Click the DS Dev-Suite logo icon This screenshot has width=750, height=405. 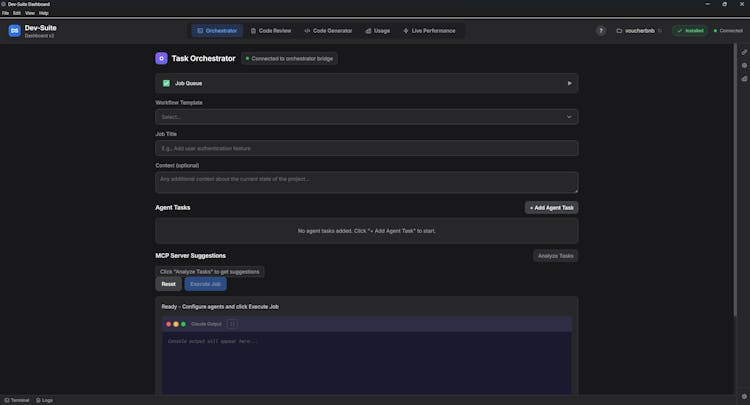tap(14, 31)
